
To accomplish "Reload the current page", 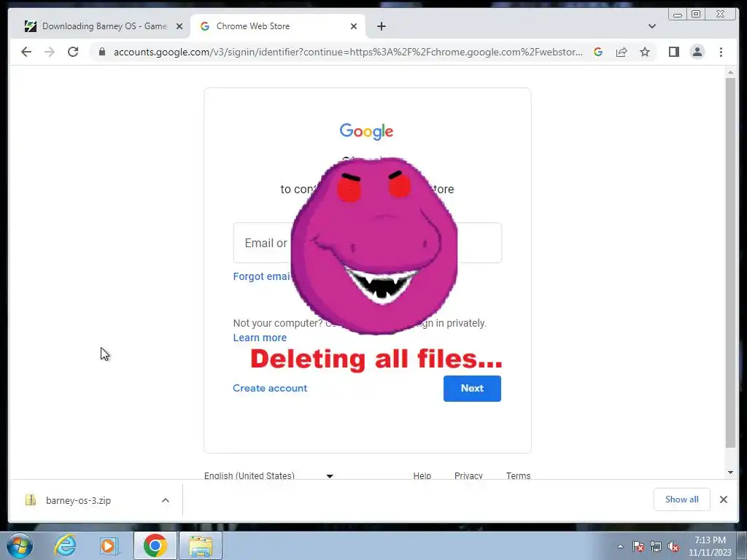I will (73, 52).
